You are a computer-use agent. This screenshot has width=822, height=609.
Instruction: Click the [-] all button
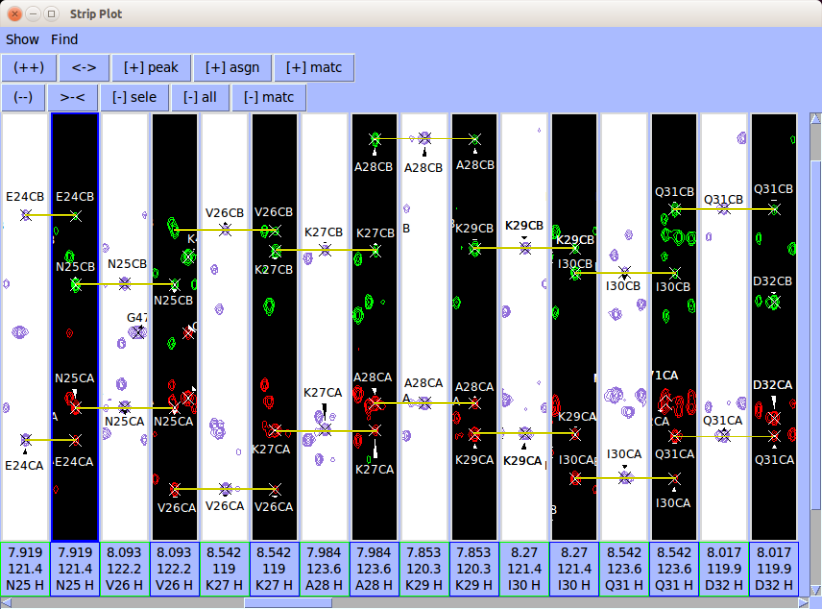(x=200, y=97)
